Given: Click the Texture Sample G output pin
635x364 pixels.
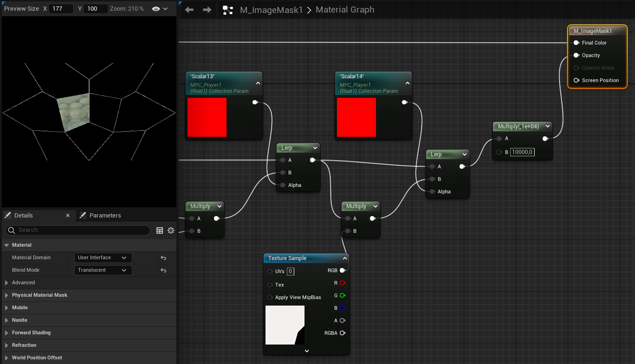Looking at the screenshot, I should [342, 295].
